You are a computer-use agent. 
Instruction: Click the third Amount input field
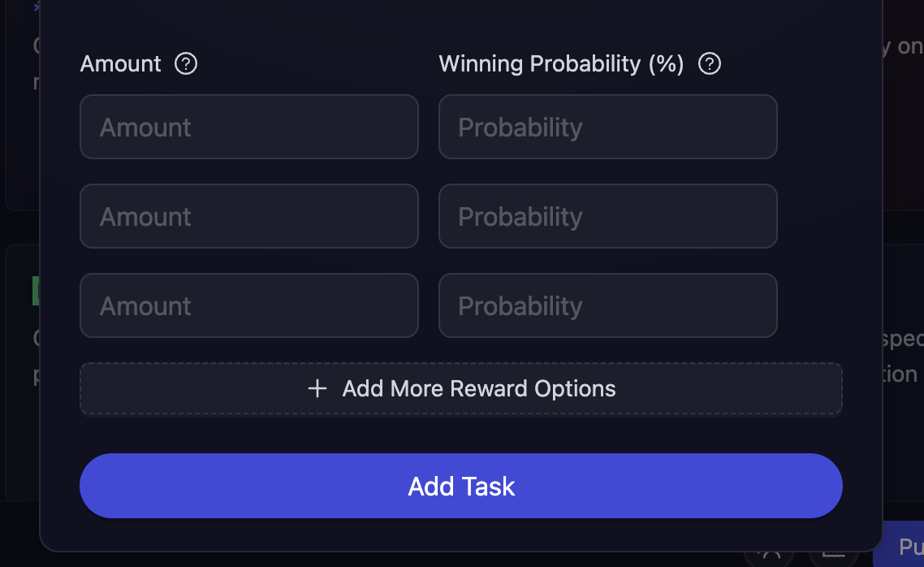(x=248, y=305)
